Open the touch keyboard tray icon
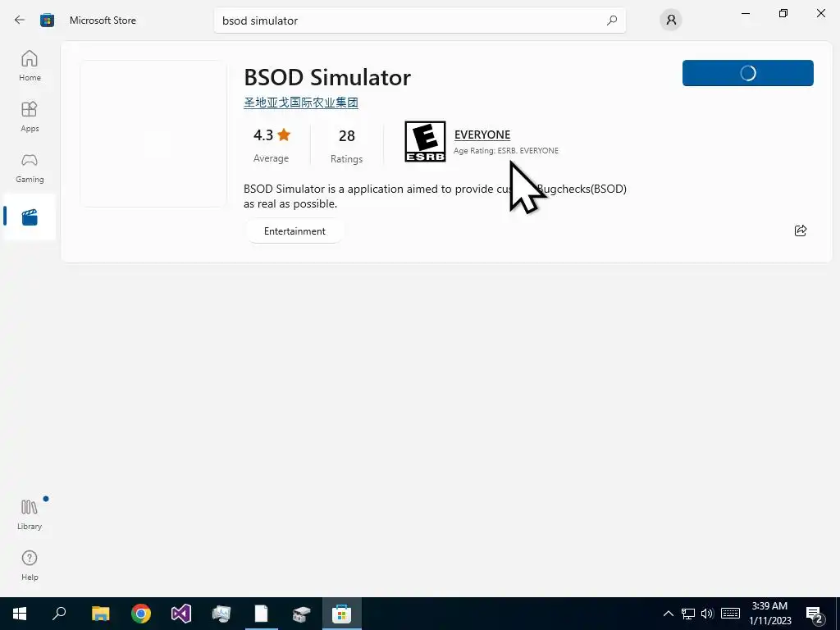Screen dimensions: 840x630 (730, 614)
